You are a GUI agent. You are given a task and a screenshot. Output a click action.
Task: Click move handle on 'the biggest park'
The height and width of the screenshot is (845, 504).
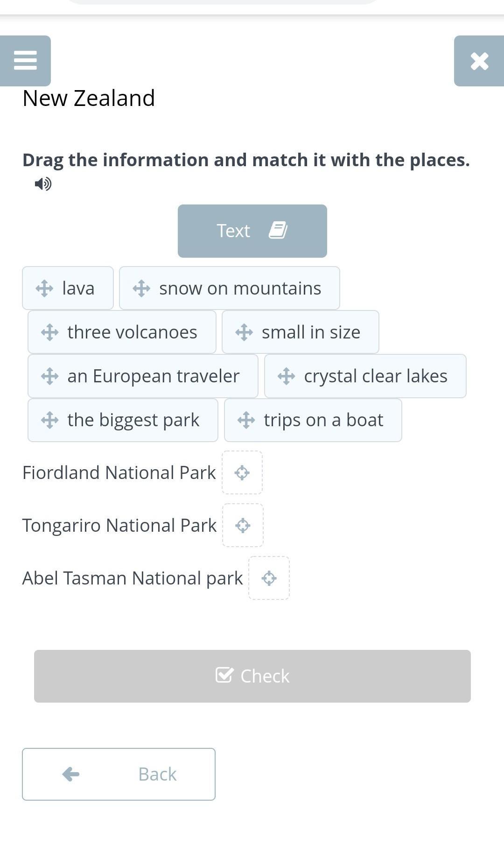coord(49,420)
